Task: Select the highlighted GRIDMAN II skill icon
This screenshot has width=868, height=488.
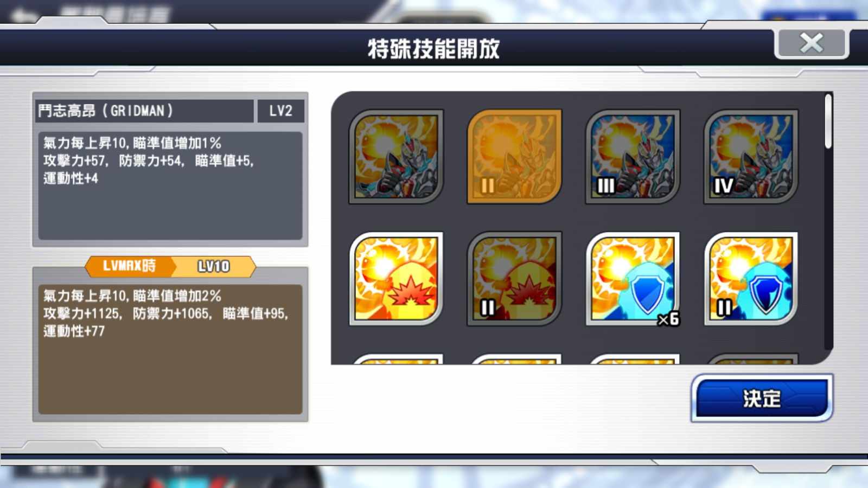Action: tap(514, 157)
